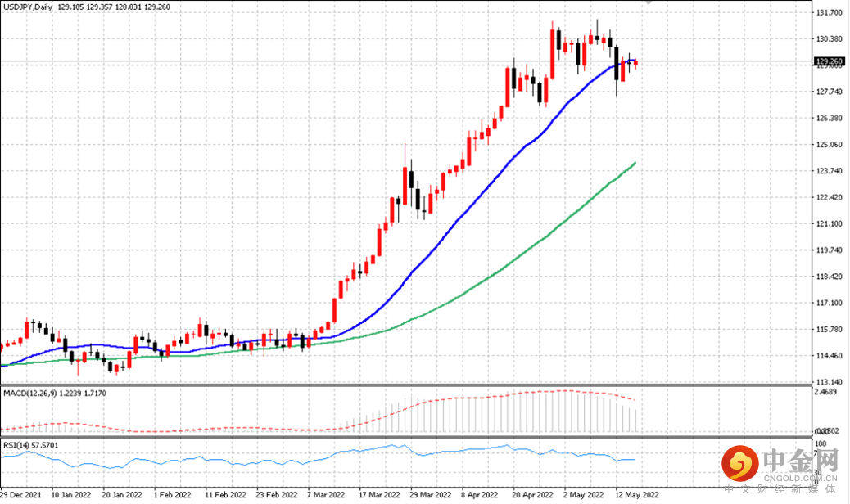Click the 1 Feb 2022 date label
This screenshot has height=504, width=850.
pyautogui.click(x=173, y=495)
